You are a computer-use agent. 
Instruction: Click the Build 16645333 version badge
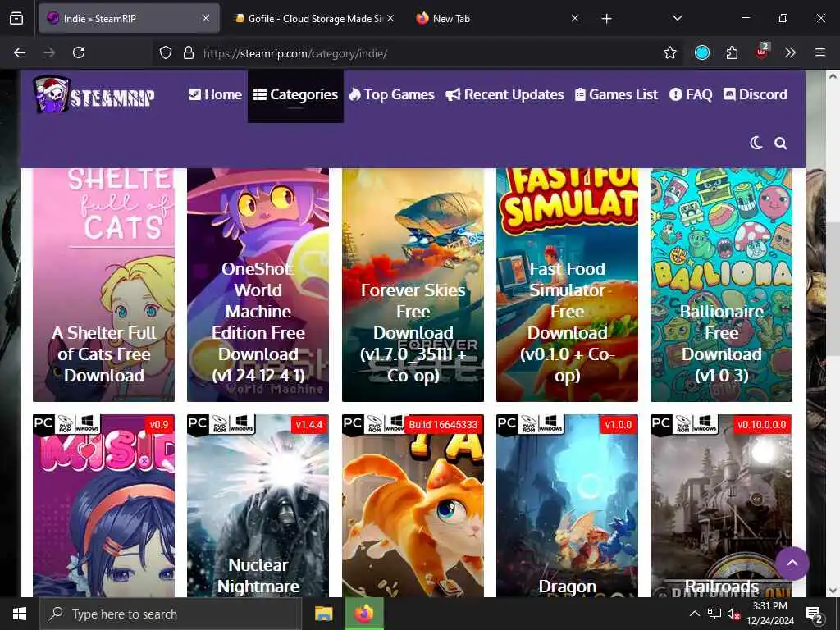coord(443,425)
